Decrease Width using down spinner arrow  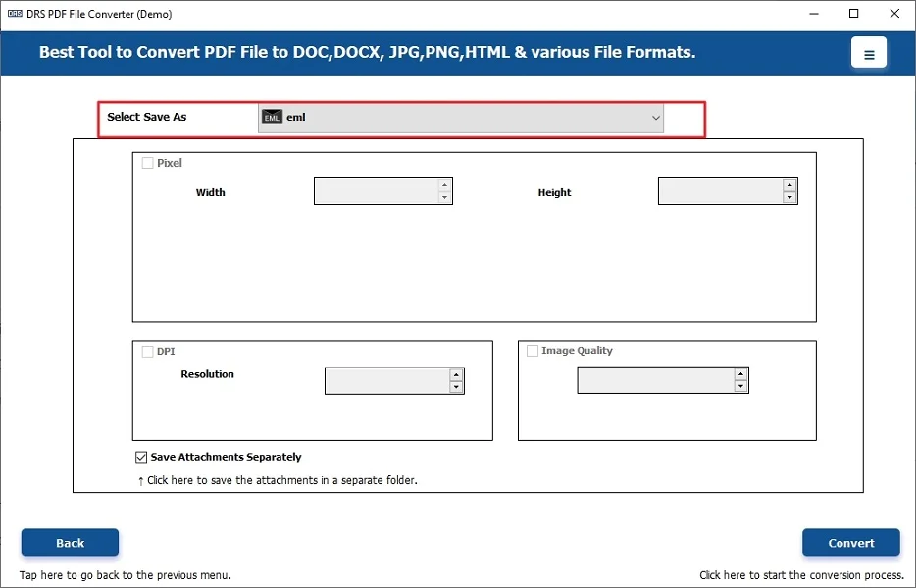point(445,198)
